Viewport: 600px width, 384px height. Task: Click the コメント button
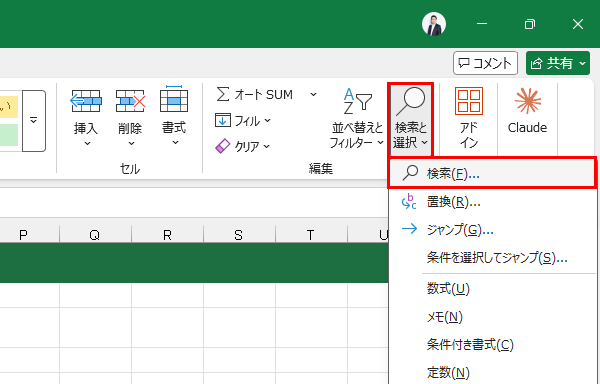485,63
